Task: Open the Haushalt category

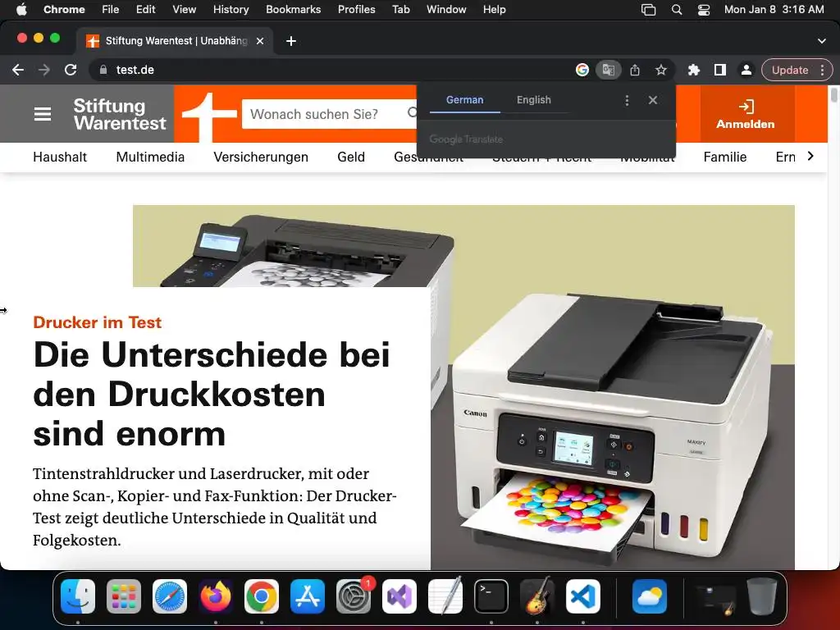Action: tap(59, 157)
